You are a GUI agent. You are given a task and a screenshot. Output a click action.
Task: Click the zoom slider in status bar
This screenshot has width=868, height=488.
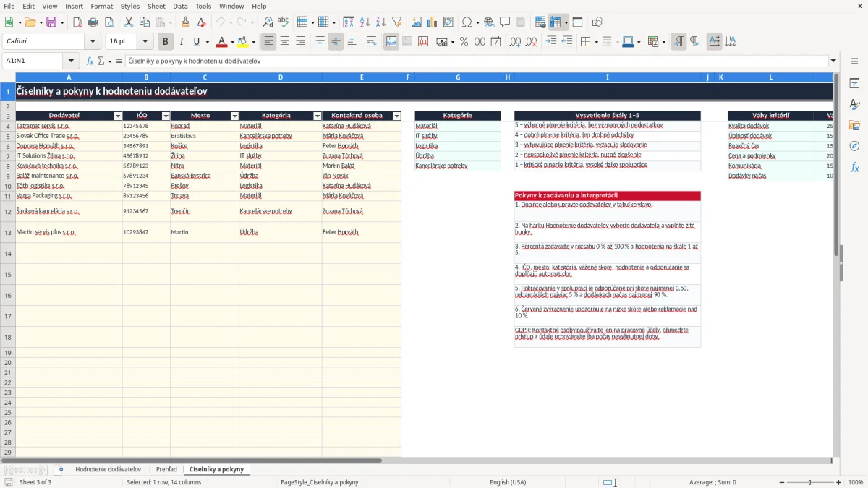pos(810,482)
